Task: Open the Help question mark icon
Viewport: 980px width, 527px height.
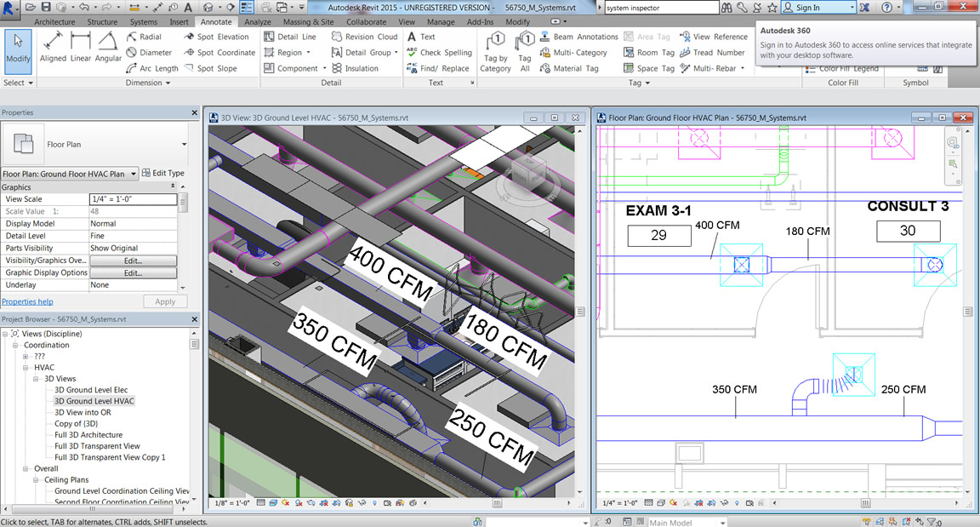Action: point(887,8)
